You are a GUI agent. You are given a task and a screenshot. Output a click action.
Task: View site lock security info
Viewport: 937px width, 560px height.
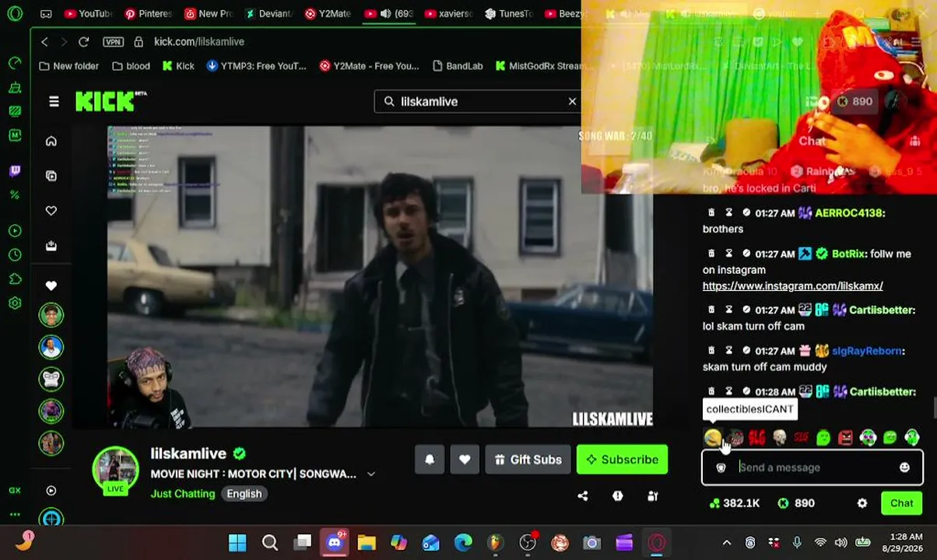[x=139, y=41]
